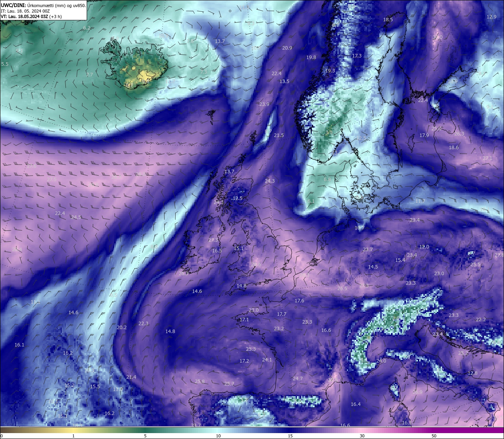Screen dimensions: 504x439
Task: Click the map value 6.8
Action: click(x=327, y=180)
